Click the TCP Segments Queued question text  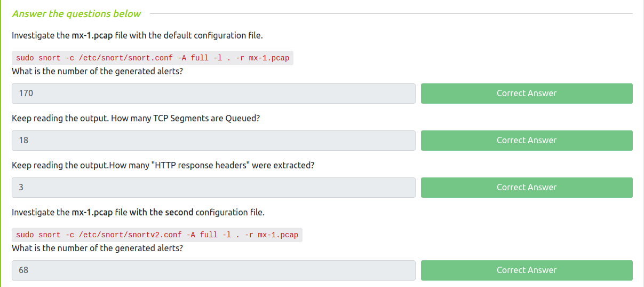(x=136, y=118)
